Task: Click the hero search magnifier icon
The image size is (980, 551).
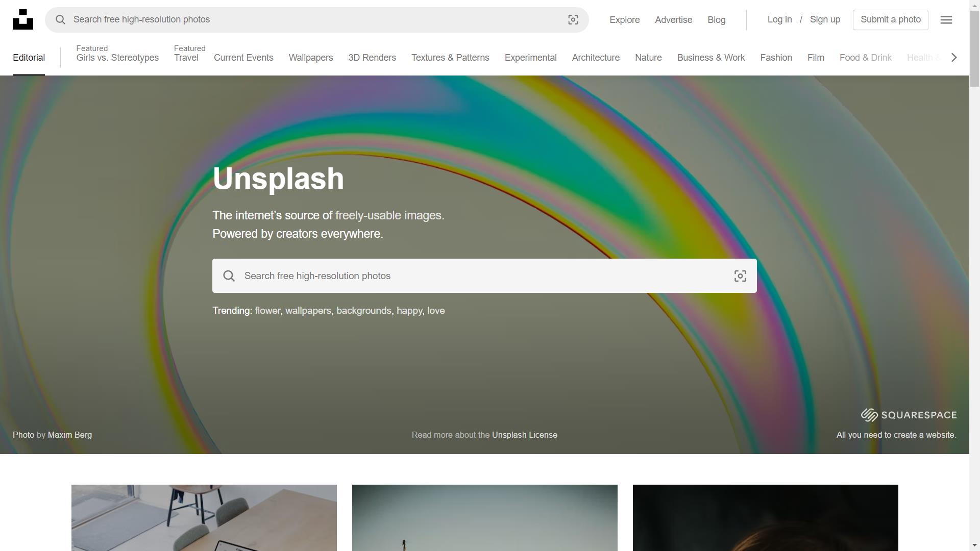Action: (x=229, y=276)
